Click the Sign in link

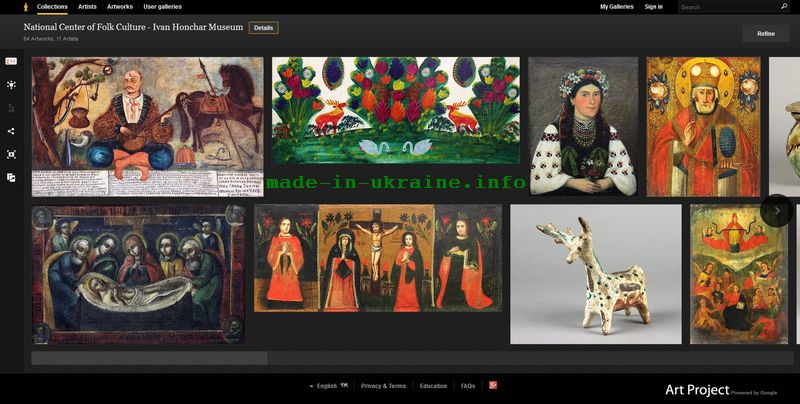click(x=654, y=7)
